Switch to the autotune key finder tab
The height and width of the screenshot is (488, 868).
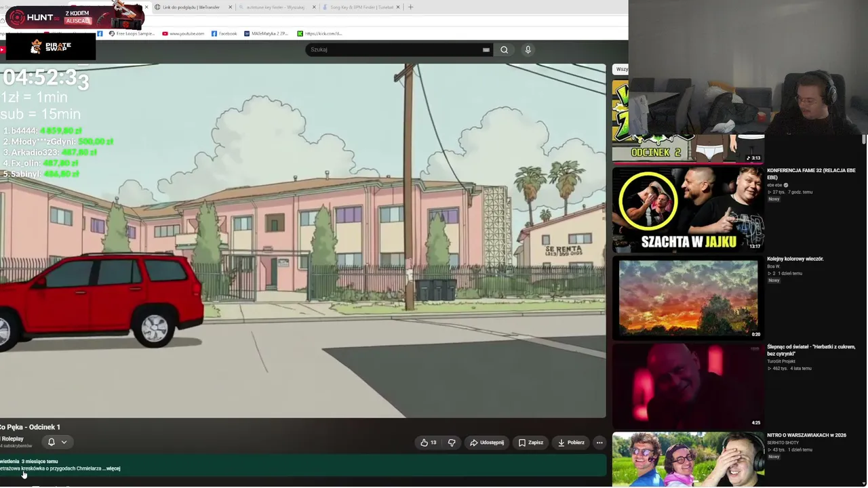(x=275, y=7)
